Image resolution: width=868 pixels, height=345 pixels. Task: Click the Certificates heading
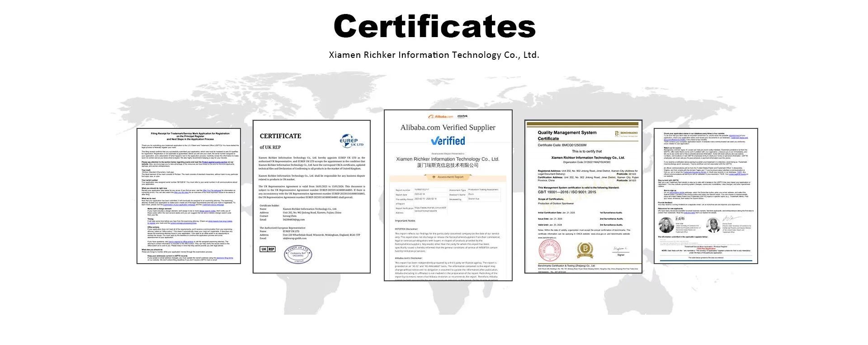coord(434,26)
